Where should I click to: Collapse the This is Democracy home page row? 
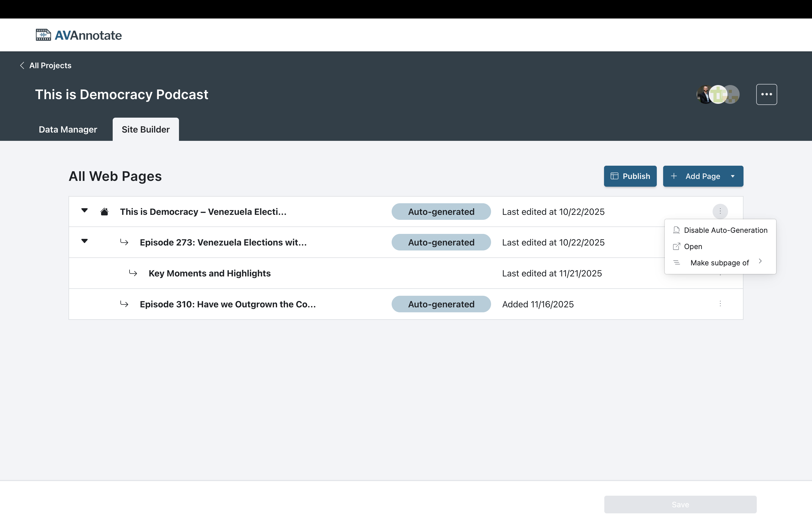85,210
